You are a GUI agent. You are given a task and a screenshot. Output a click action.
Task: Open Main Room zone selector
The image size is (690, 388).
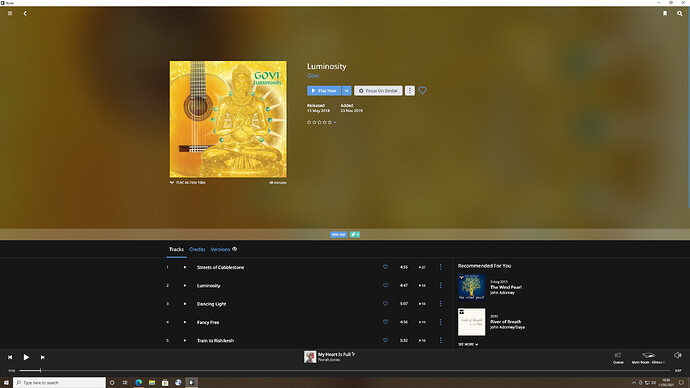[x=648, y=358]
